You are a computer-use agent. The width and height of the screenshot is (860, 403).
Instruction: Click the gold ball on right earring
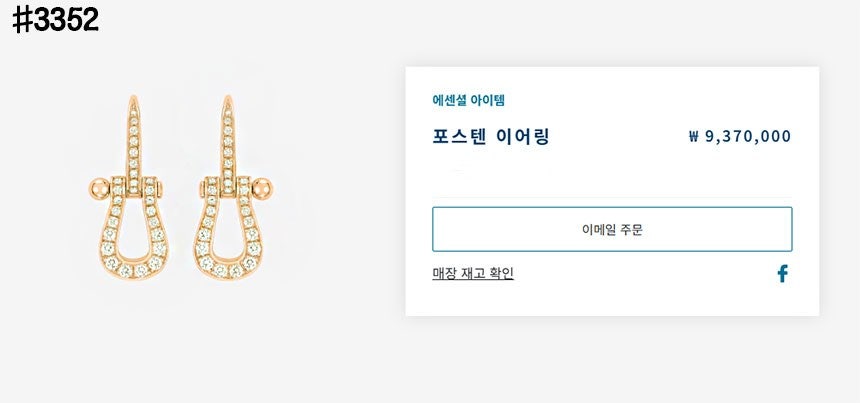(x=265, y=187)
